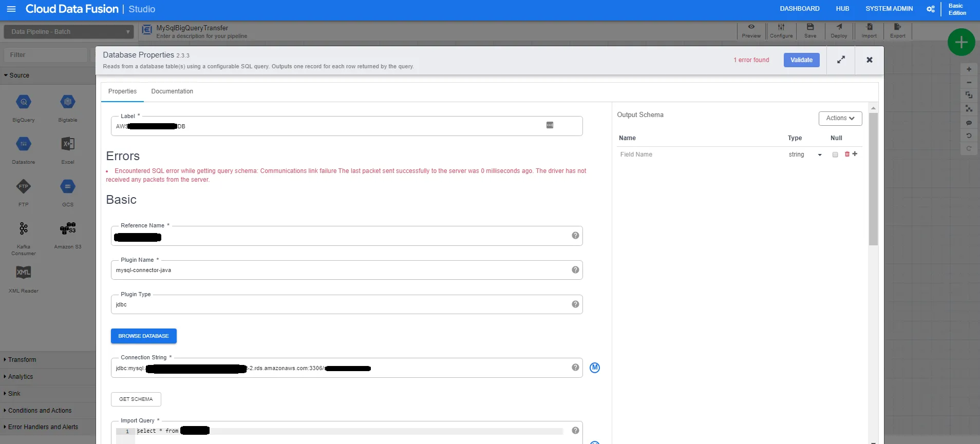
Task: Expand the properties dialog to full screen
Action: (x=841, y=60)
